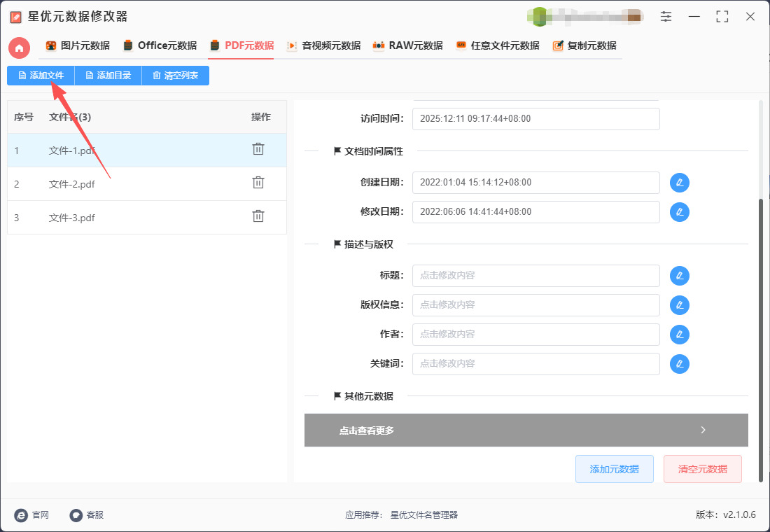The image size is (770, 532).
Task: Click the pencil icon for 版权信息
Action: tap(679, 305)
